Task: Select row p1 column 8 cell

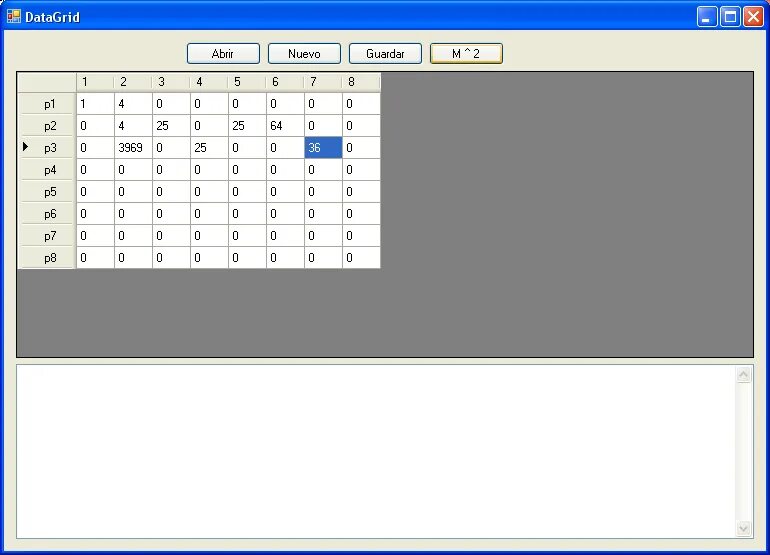Action: coord(361,104)
